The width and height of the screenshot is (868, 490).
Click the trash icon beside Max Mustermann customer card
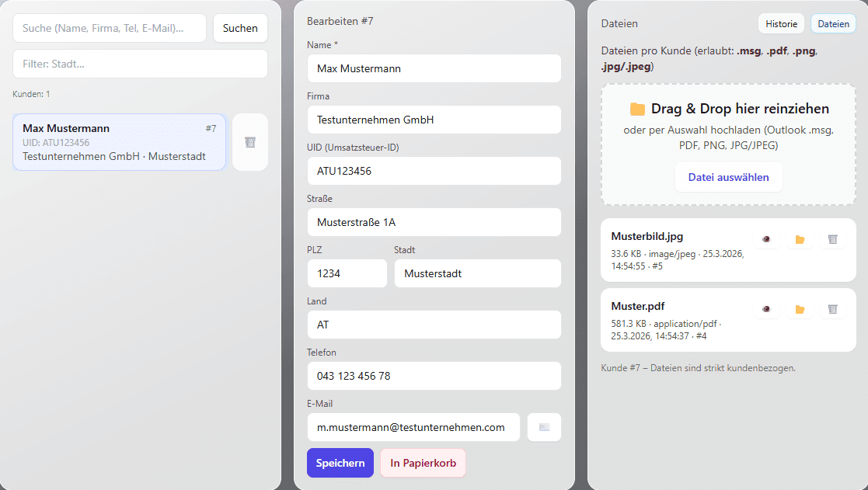point(250,142)
